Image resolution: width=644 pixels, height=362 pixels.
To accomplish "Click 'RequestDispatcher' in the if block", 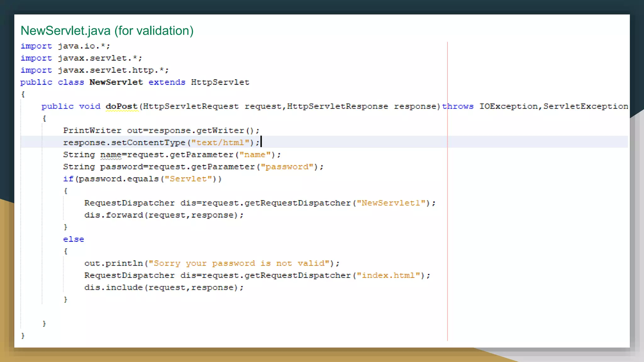I will (129, 203).
